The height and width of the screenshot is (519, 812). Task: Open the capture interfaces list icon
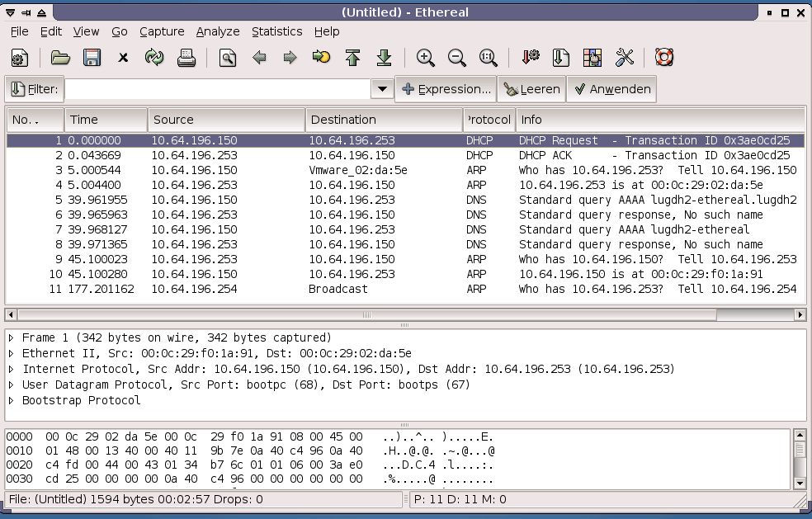[x=20, y=58]
